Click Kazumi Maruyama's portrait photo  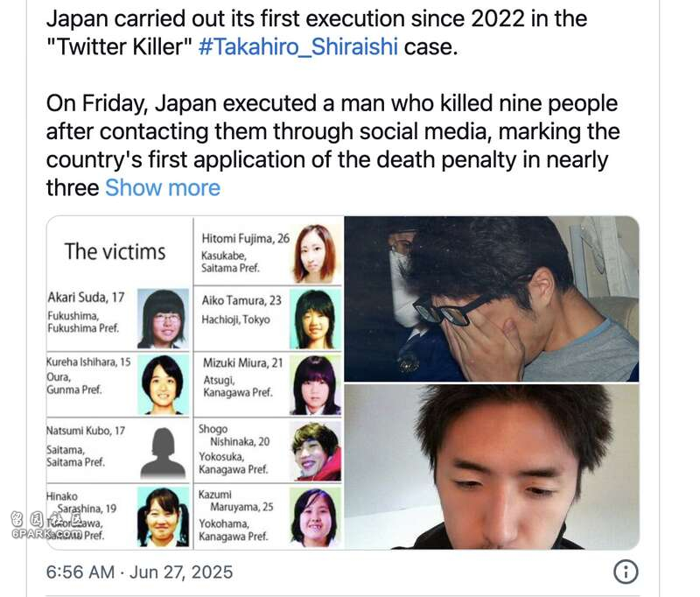coord(315,517)
